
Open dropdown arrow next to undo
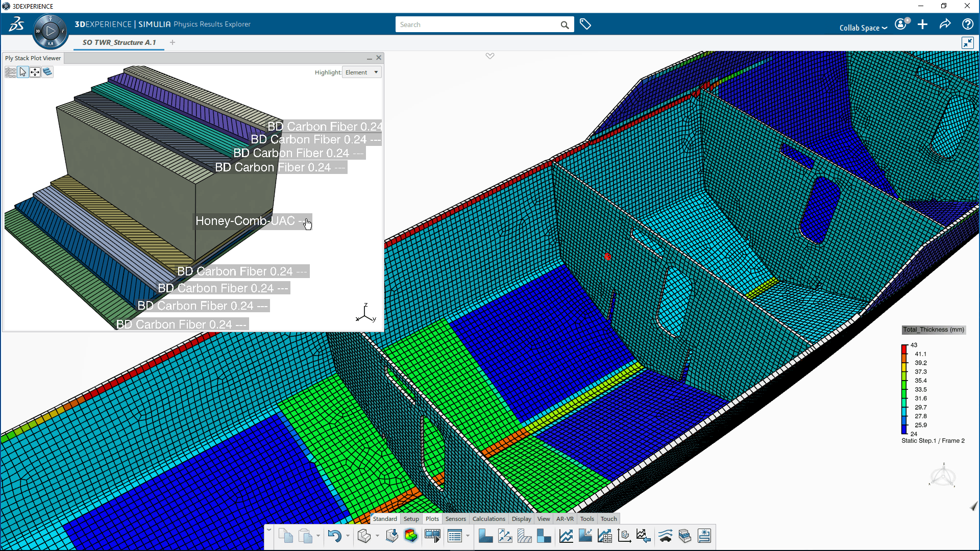[348, 536]
